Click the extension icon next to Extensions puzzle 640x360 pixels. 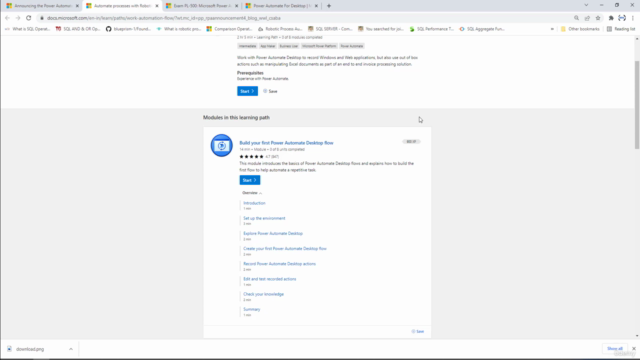coord(622,18)
